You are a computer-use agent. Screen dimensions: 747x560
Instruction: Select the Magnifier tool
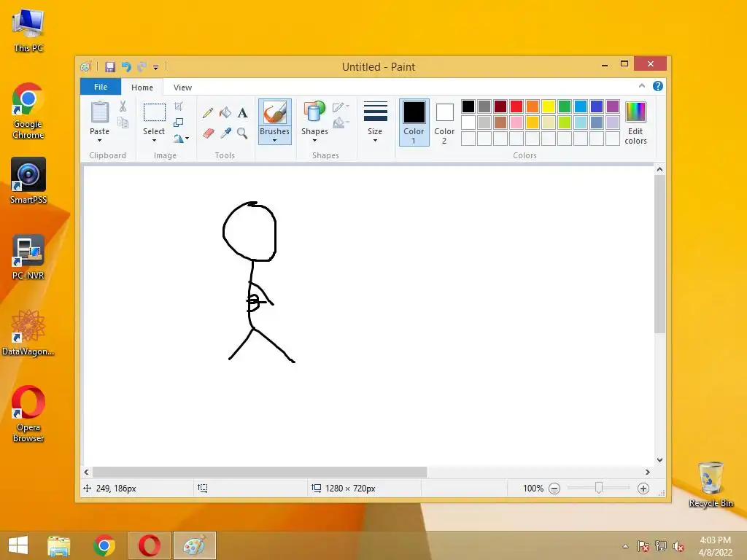click(x=242, y=133)
